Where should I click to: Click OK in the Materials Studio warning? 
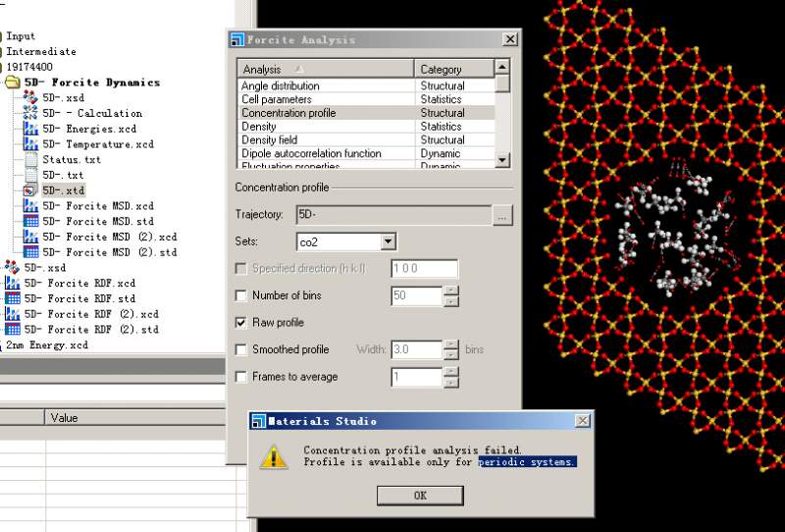[420, 496]
